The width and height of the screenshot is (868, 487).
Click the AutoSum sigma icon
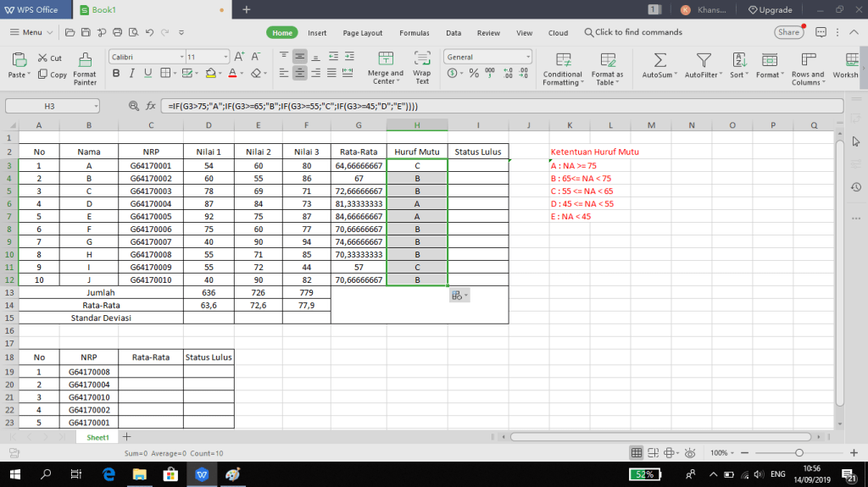tap(660, 60)
